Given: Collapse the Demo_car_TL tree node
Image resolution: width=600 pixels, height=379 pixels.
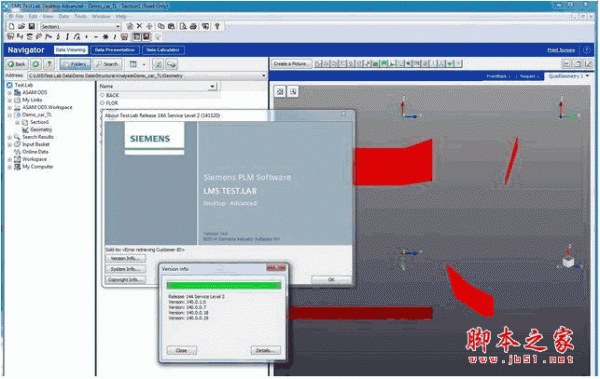Looking at the screenshot, I should (x=10, y=115).
